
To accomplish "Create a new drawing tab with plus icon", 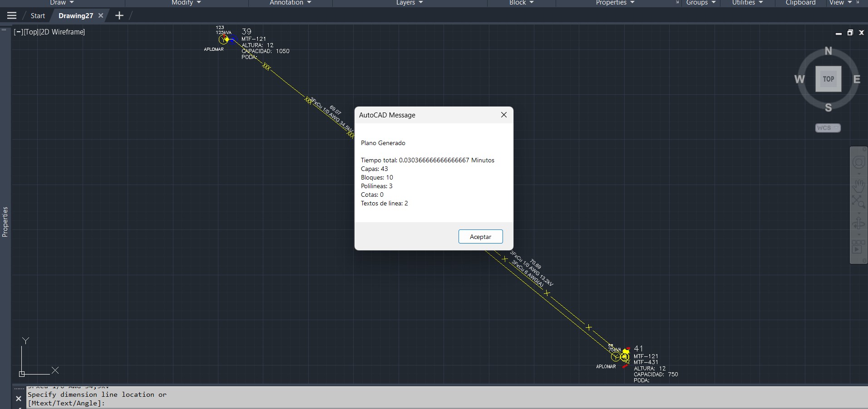I will [119, 15].
